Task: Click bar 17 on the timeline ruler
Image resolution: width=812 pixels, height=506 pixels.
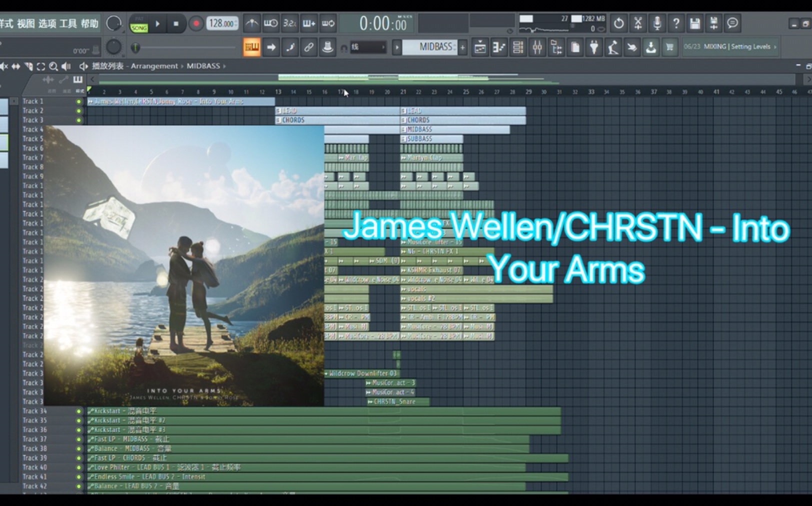Action: coord(340,92)
